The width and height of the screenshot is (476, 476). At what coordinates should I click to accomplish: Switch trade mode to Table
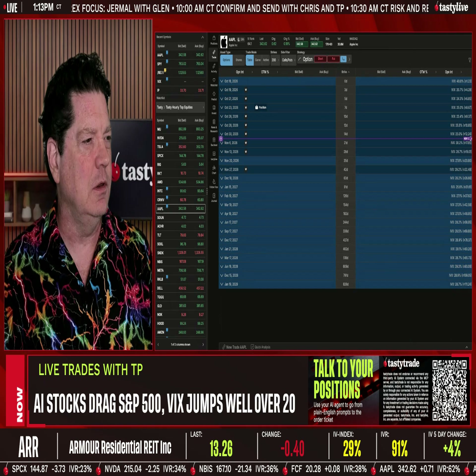250,60
